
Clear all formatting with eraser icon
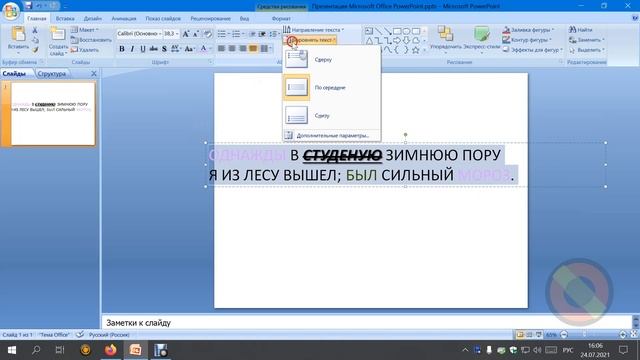(207, 34)
